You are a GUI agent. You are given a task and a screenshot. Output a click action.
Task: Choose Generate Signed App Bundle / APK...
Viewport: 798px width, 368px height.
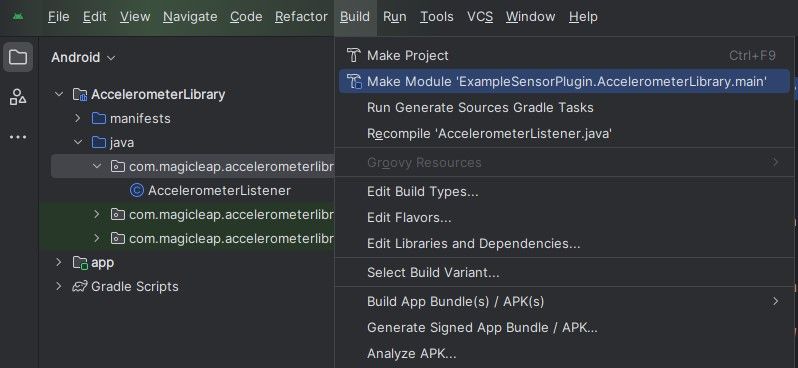(564, 328)
